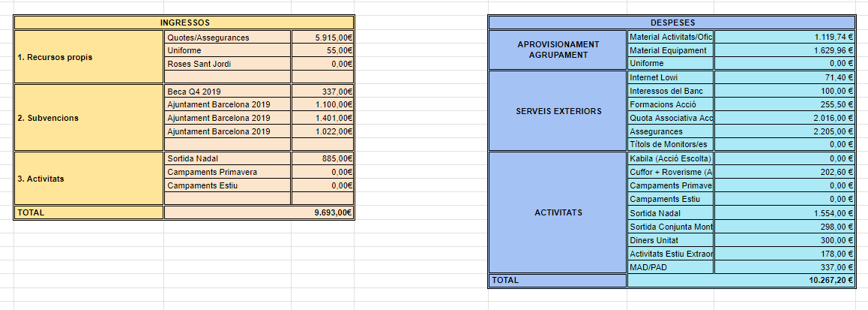Click the Sortida Conjunta Mont cell
Image resolution: width=868 pixels, height=310 pixels.
(671, 226)
